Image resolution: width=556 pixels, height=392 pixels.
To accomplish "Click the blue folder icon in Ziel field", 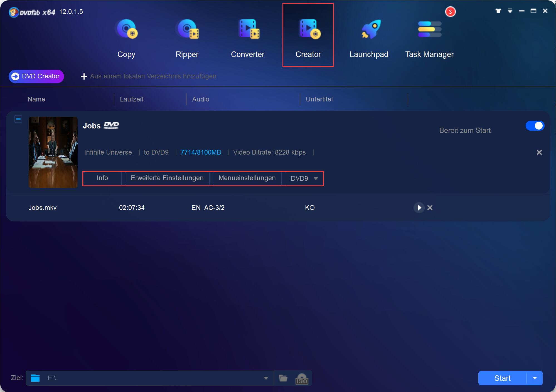I will point(35,378).
